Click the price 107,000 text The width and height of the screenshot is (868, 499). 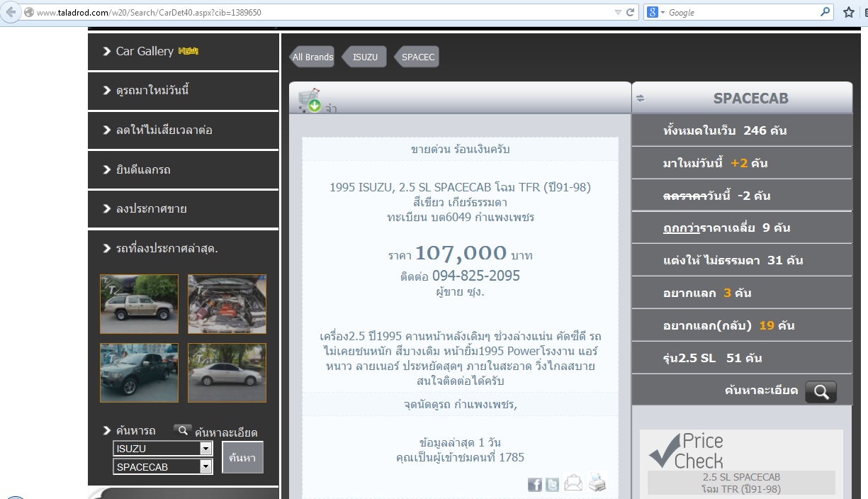click(461, 253)
